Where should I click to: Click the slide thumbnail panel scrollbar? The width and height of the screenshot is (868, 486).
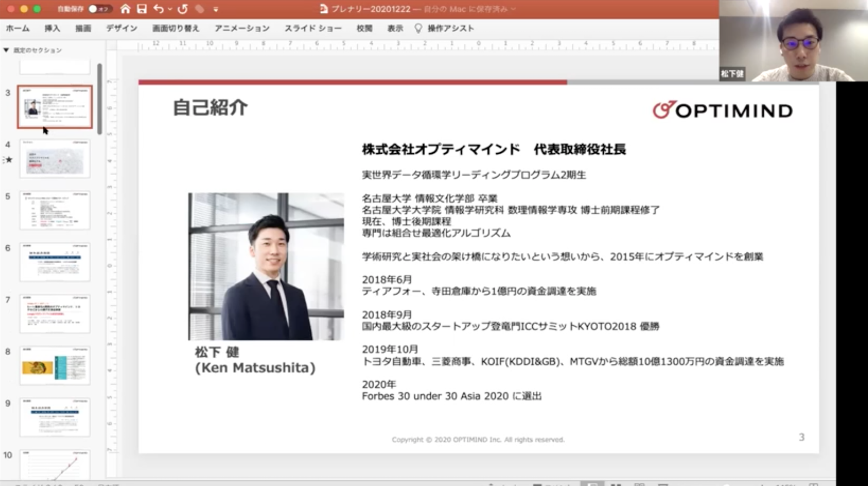pos(100,99)
